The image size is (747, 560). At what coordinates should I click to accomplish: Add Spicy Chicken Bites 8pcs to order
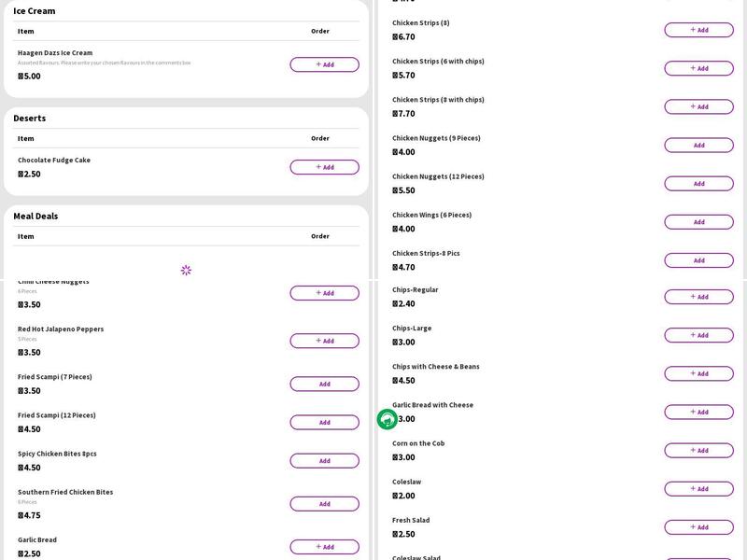click(x=324, y=460)
